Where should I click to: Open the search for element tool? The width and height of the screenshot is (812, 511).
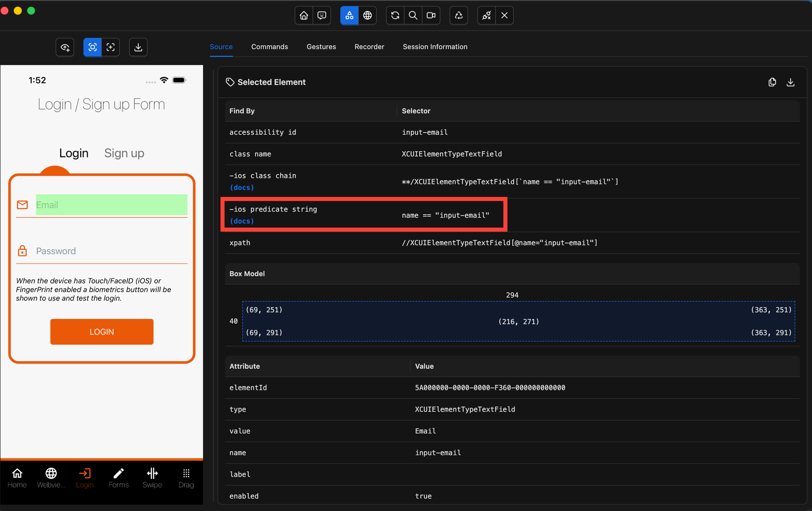point(413,15)
